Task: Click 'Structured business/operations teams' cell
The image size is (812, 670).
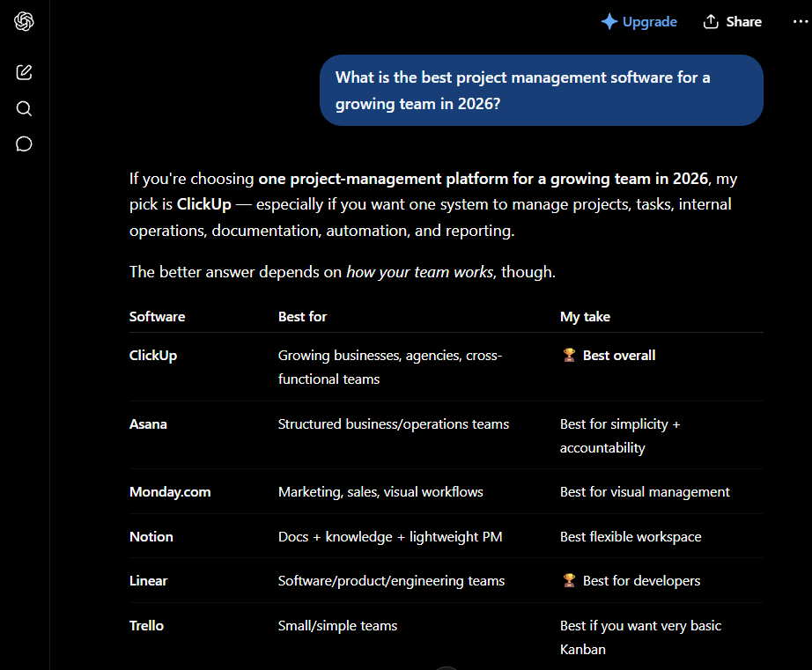Action: click(394, 424)
